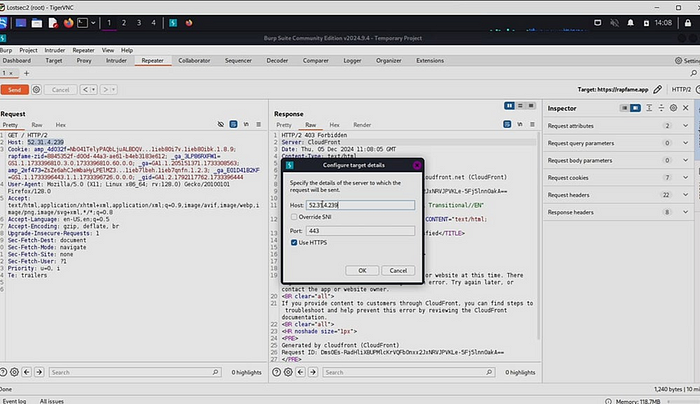Click Cancel in Configure target details
700x404 pixels.
[398, 271]
